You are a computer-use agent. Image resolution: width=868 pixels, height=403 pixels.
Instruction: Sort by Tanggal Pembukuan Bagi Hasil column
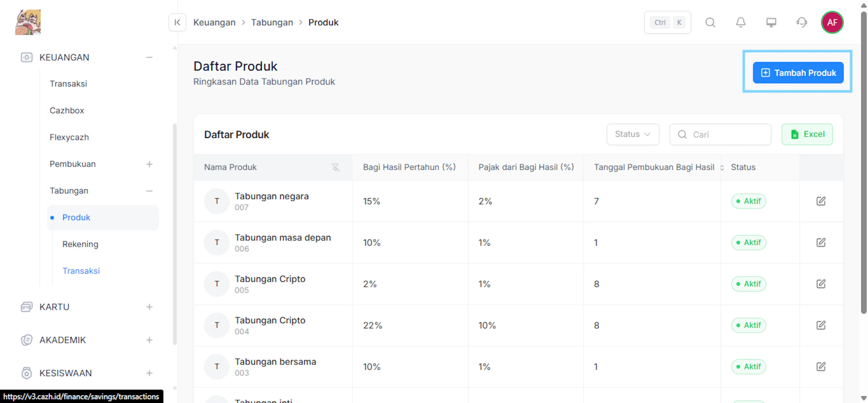coord(722,168)
